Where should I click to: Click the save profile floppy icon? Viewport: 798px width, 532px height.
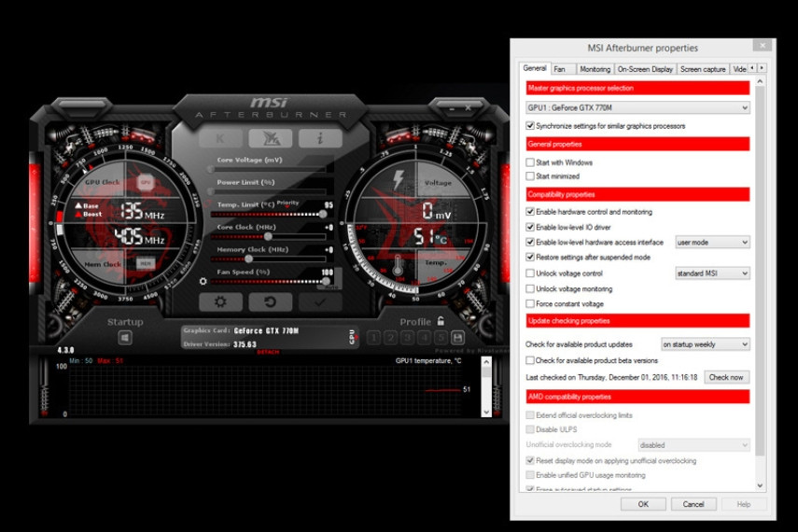(x=457, y=338)
